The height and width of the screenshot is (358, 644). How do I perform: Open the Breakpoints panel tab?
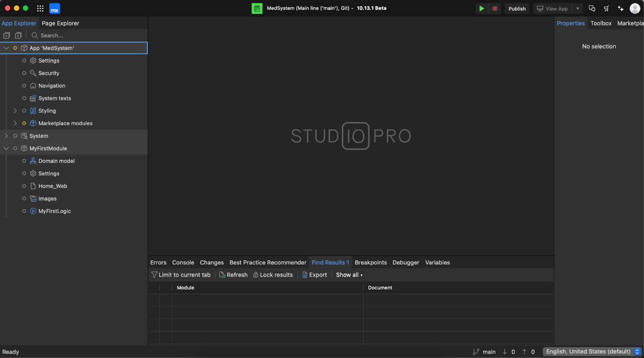(371, 262)
